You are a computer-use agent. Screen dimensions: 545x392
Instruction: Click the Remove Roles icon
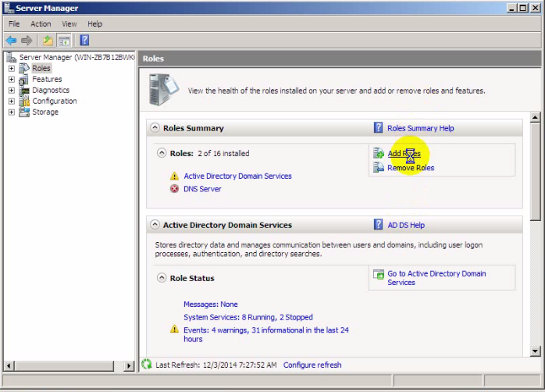pyautogui.click(x=378, y=168)
